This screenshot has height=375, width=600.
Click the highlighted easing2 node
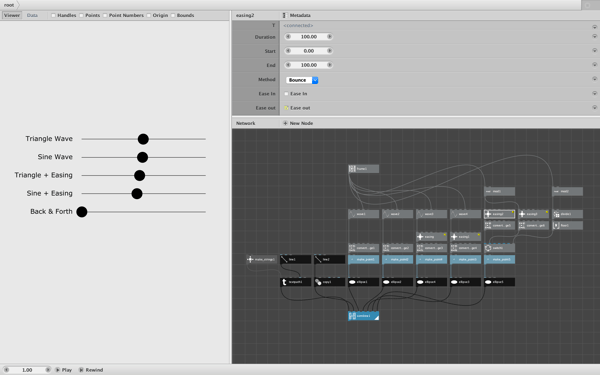pyautogui.click(x=499, y=214)
